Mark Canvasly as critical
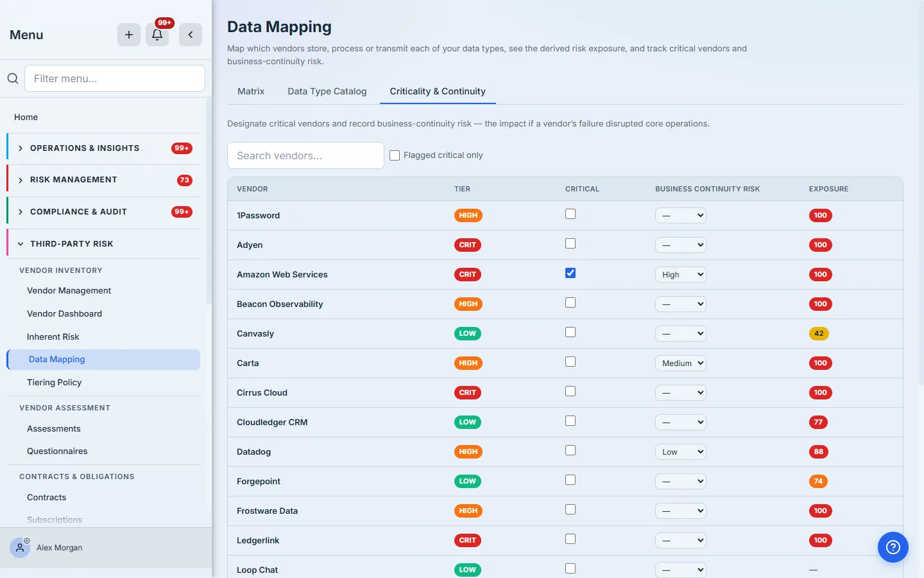The height and width of the screenshot is (578, 924). click(570, 333)
